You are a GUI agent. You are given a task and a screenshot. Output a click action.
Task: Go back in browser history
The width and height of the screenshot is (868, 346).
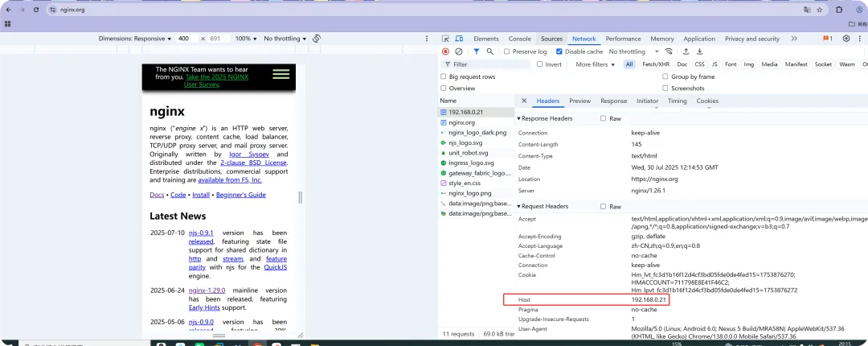coord(8,10)
